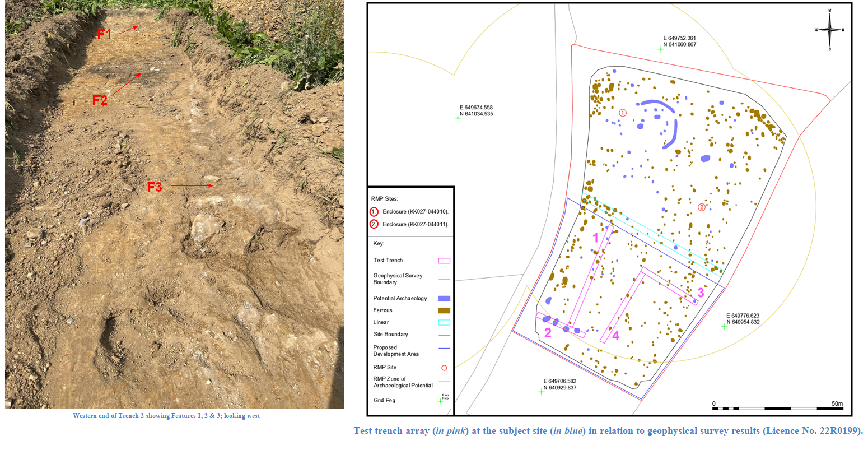Click the brown Ferrous legend swatch
The height and width of the screenshot is (450, 868).
tap(444, 310)
